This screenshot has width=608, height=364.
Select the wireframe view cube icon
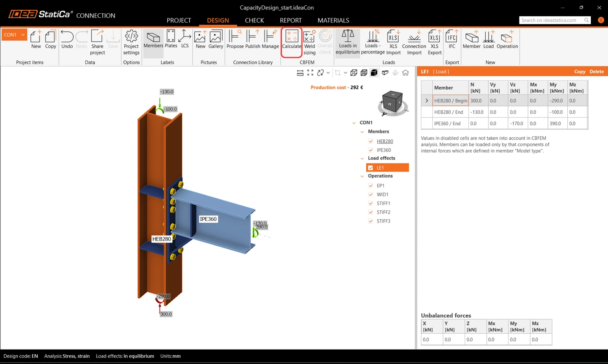[354, 72]
